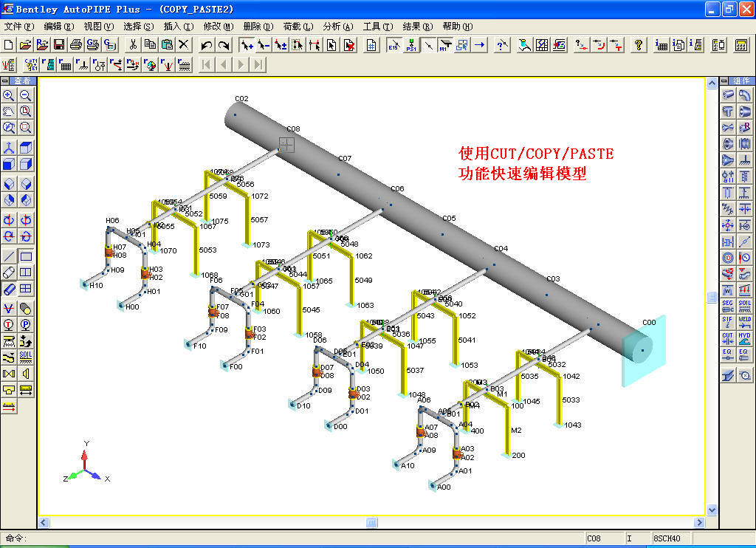
Task: Switch to wireframe pipe view mode
Action: 9,273
